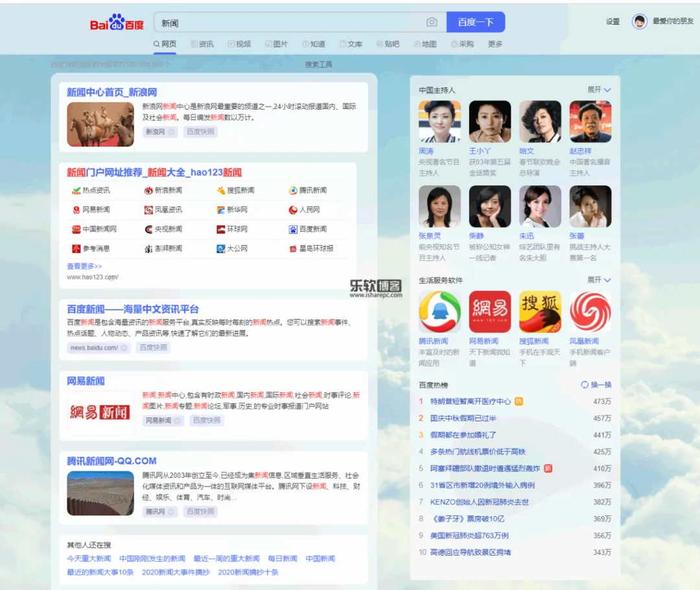Open hot item 高德回应导航致景区拥堵
Screen dimensions: 700x590
471,552
